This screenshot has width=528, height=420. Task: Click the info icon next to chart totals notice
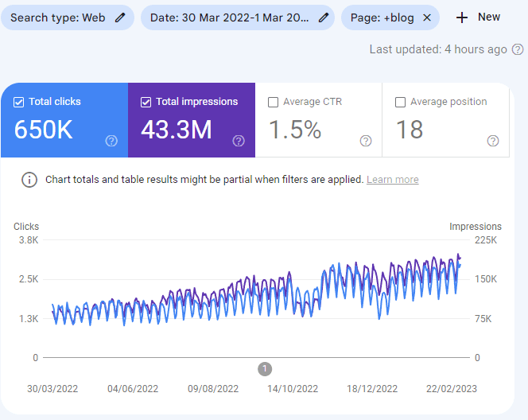coord(29,180)
